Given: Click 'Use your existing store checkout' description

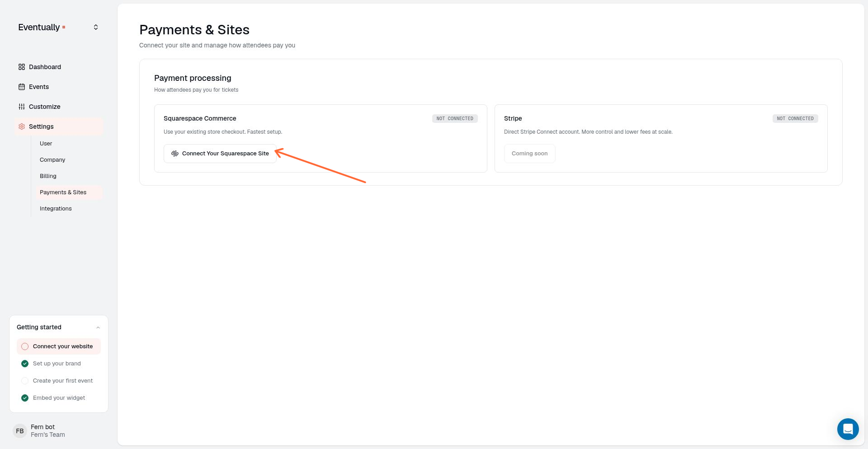Looking at the screenshot, I should [x=223, y=132].
